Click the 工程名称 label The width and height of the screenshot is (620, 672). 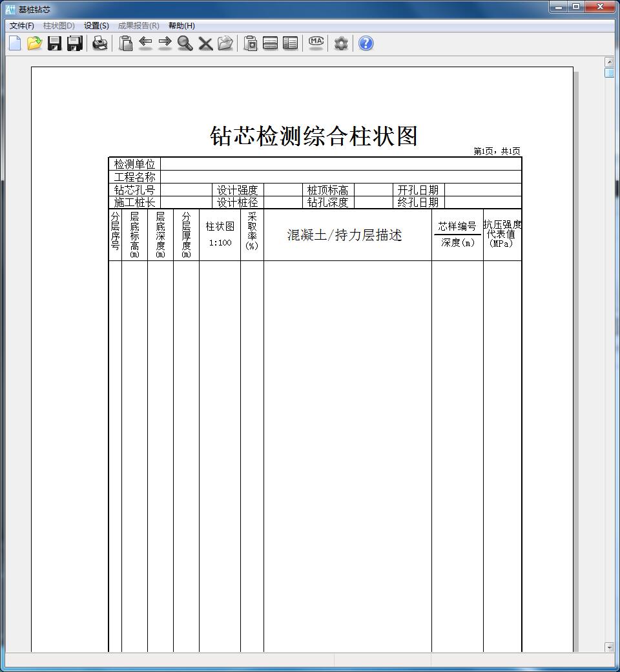(x=134, y=177)
